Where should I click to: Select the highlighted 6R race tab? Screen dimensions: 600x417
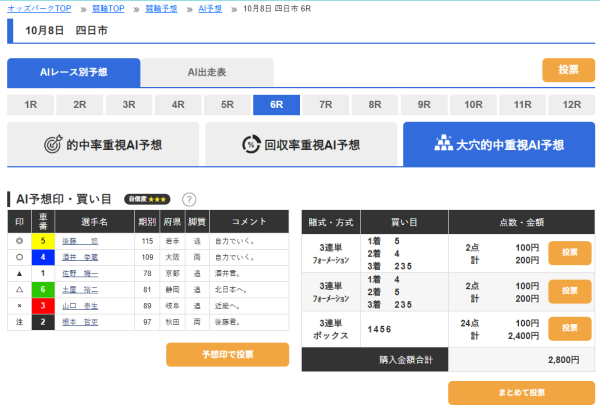pyautogui.click(x=276, y=105)
